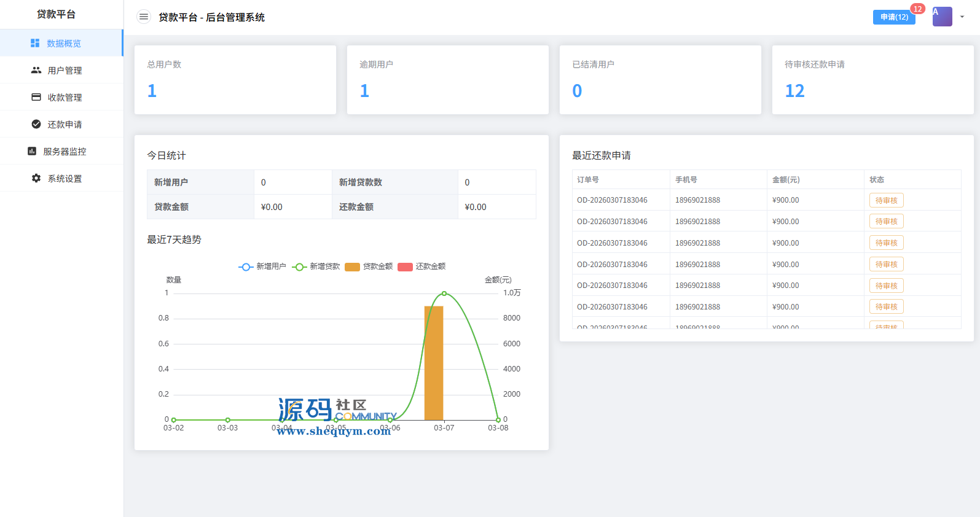Click the orange bar for 03-07
The height and width of the screenshot is (517, 980).
click(x=434, y=362)
